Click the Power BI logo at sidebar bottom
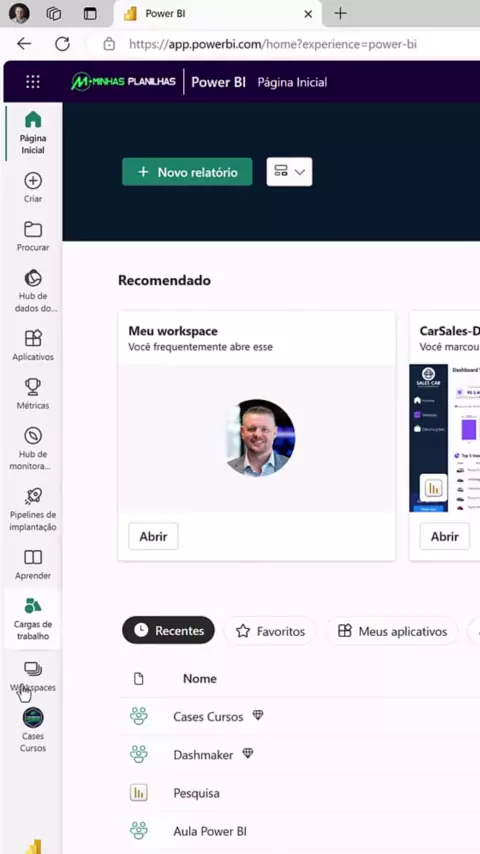 click(34, 847)
